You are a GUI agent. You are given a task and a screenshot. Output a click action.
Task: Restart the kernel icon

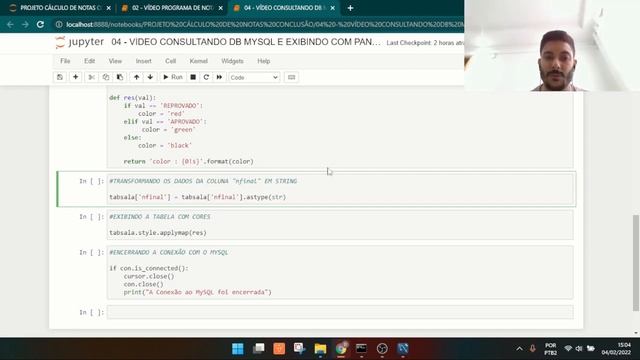pyautogui.click(x=206, y=77)
